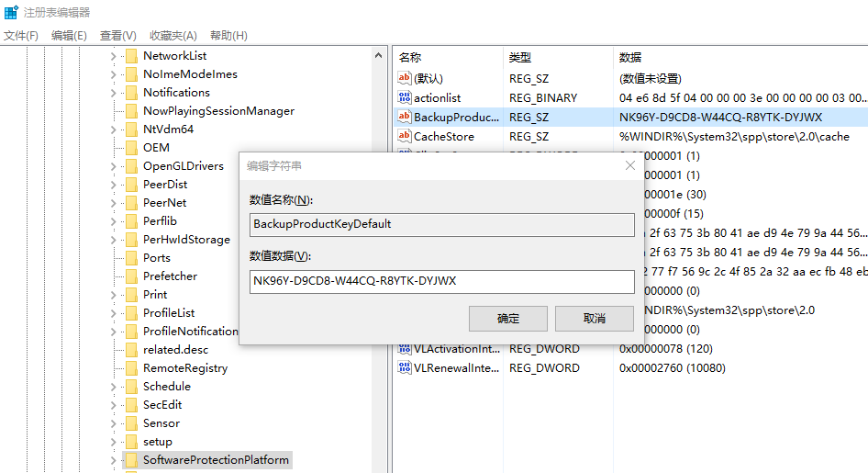Click the ProfileList folder icon
The image size is (868, 473).
pos(131,313)
